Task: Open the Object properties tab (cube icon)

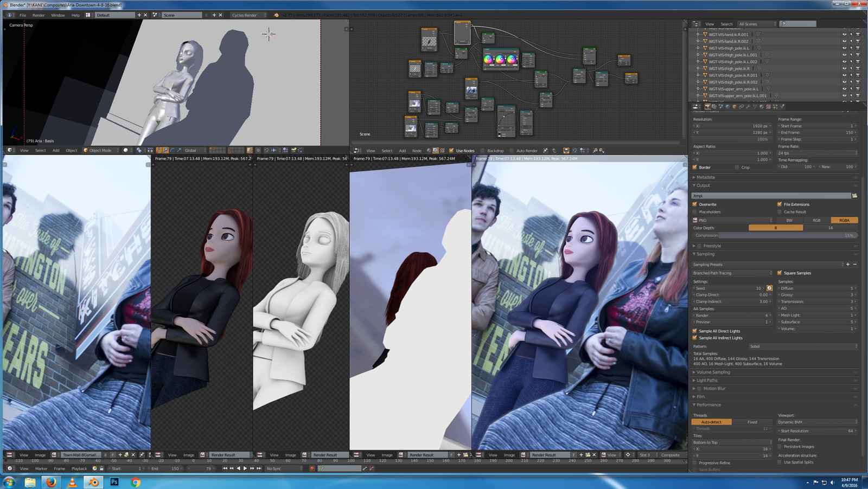Action: point(735,106)
